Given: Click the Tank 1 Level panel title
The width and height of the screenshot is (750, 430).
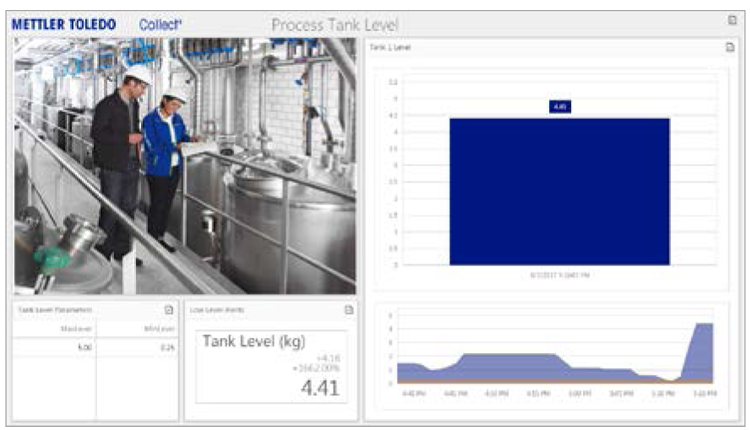Looking at the screenshot, I should click(x=390, y=47).
